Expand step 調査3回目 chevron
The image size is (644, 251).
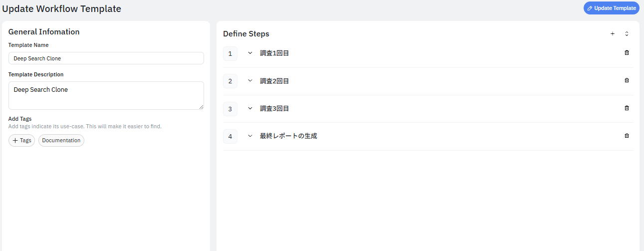(250, 108)
